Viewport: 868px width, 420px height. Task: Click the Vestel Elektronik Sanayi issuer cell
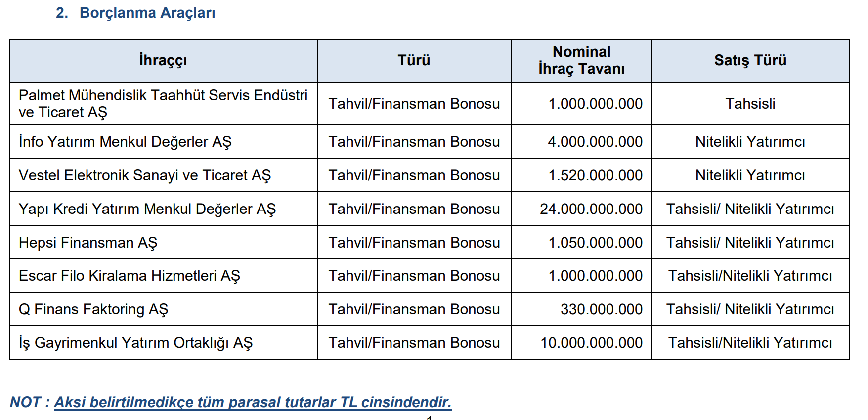tap(145, 175)
